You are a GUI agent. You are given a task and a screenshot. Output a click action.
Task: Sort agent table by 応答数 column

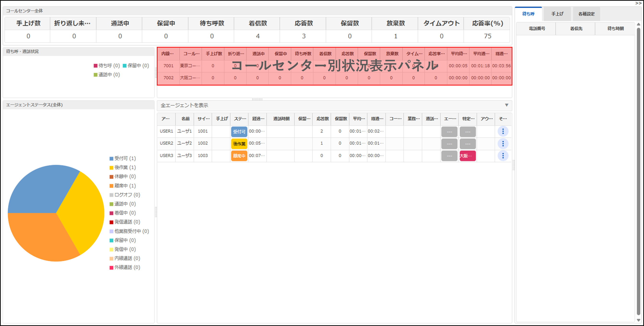point(322,119)
